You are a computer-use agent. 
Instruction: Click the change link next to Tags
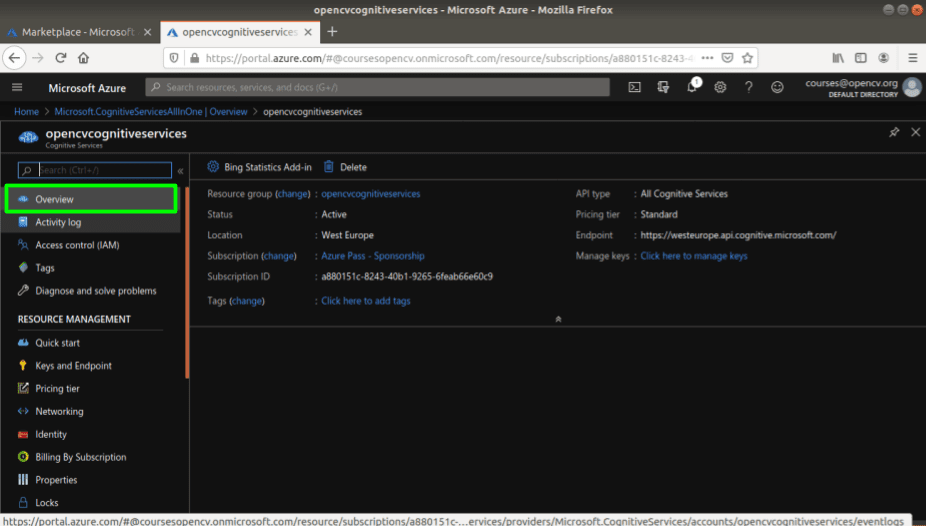click(247, 300)
